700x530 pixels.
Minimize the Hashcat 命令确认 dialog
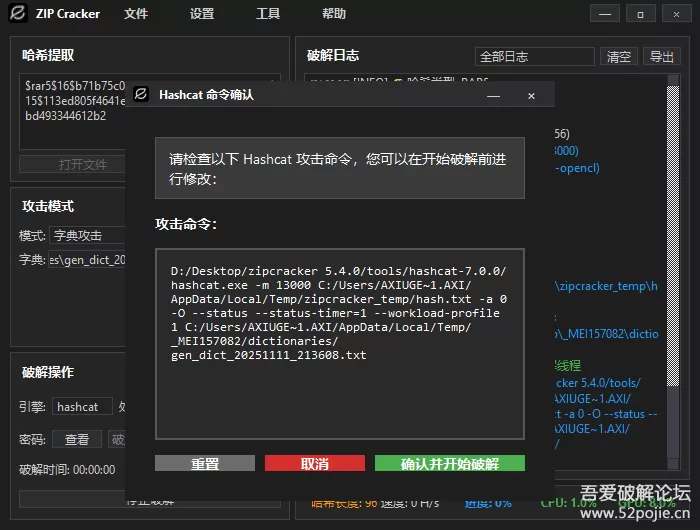coord(493,96)
